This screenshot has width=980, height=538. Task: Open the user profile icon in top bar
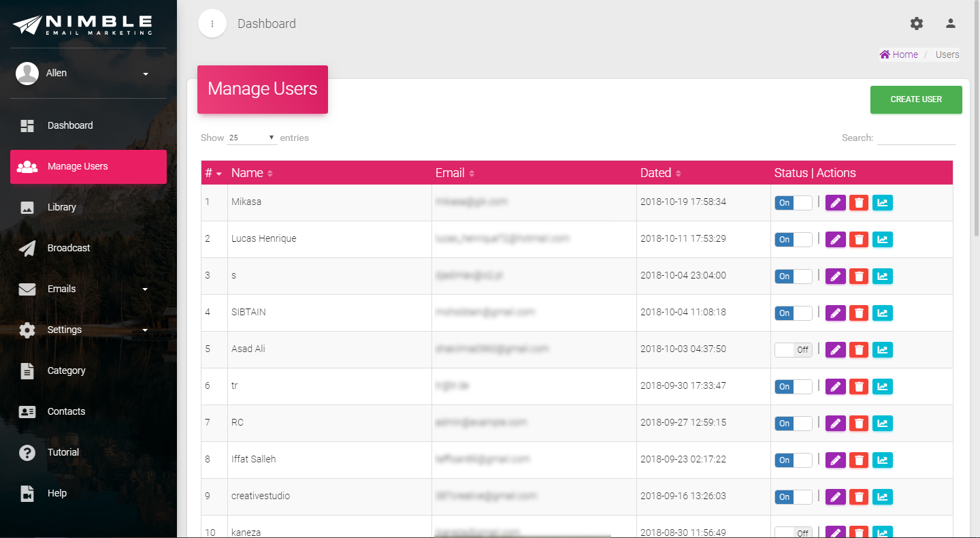951,24
